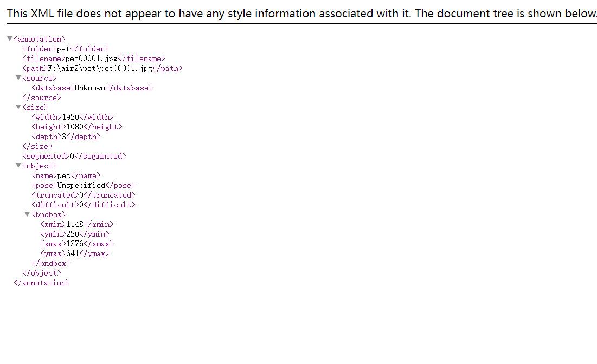Click the closing annotation tag
Screen dimensions: 597x364
click(42, 283)
